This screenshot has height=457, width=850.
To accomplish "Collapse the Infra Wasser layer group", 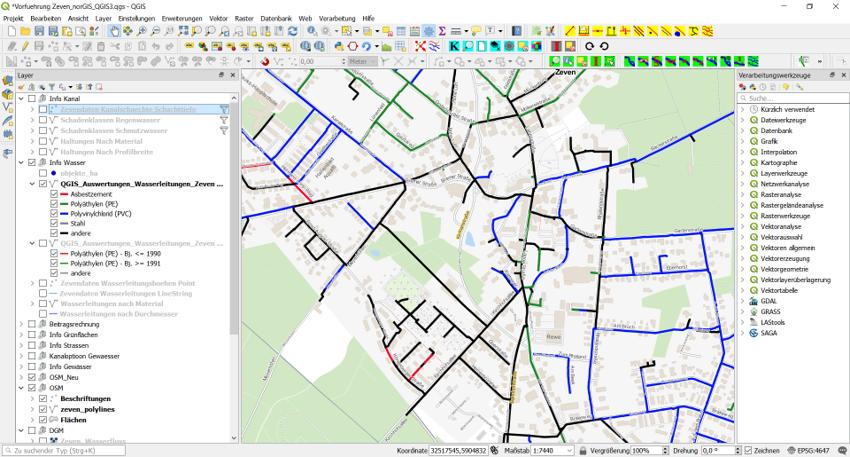I will tap(21, 162).
